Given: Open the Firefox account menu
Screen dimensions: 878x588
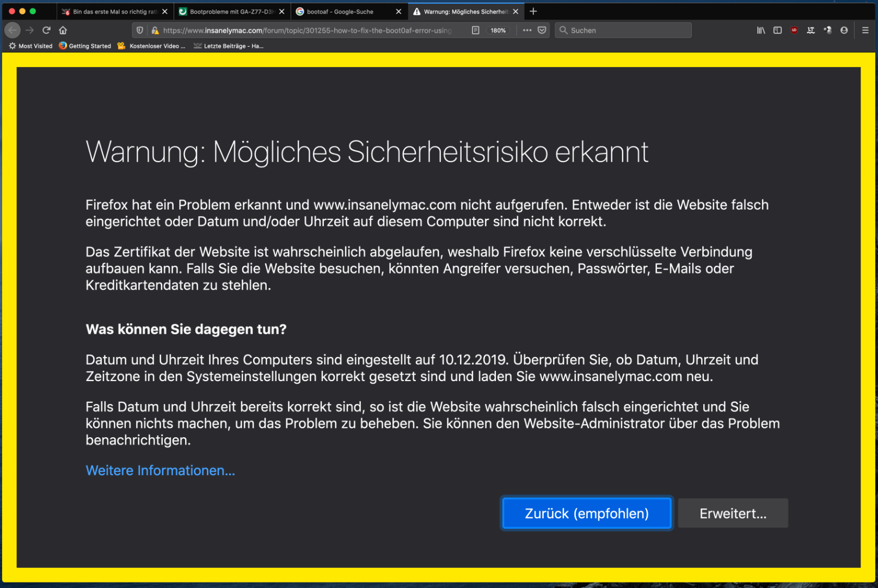Looking at the screenshot, I should pos(844,30).
